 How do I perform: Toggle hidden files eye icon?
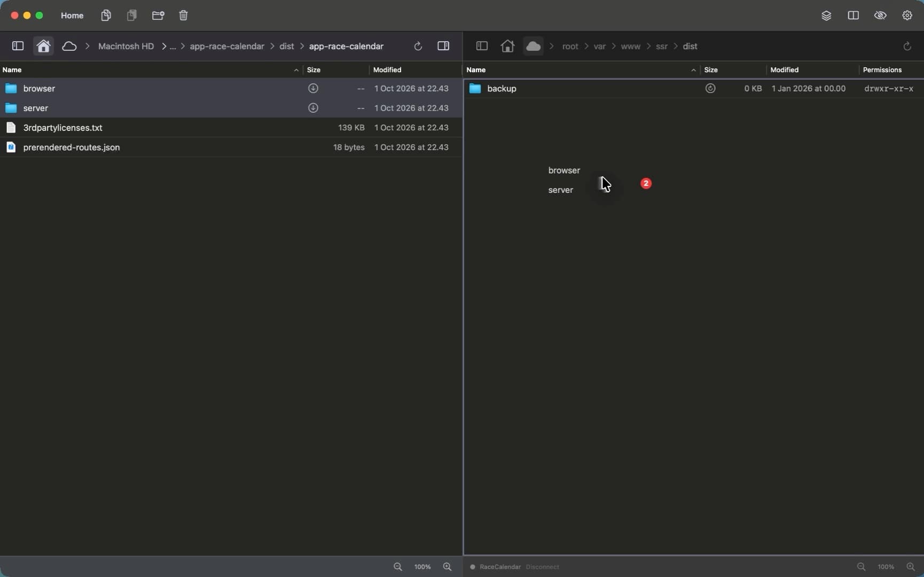coord(880,15)
